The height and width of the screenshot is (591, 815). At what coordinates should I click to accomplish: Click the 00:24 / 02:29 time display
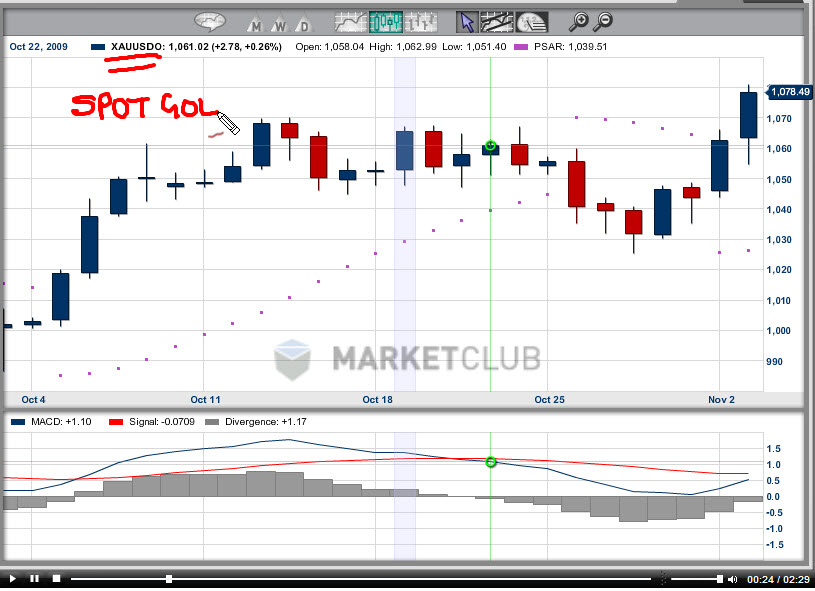tap(778, 579)
